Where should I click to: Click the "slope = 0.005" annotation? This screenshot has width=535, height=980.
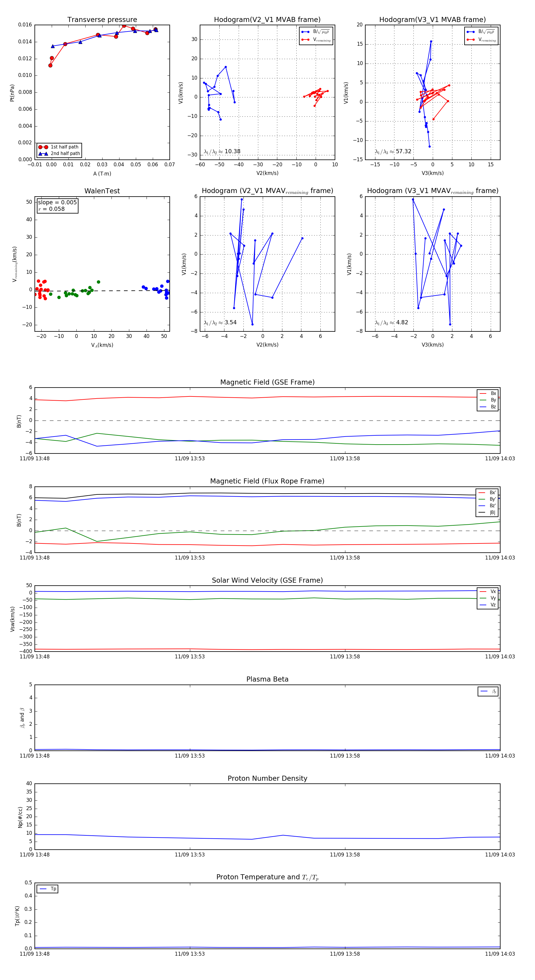click(x=57, y=203)
